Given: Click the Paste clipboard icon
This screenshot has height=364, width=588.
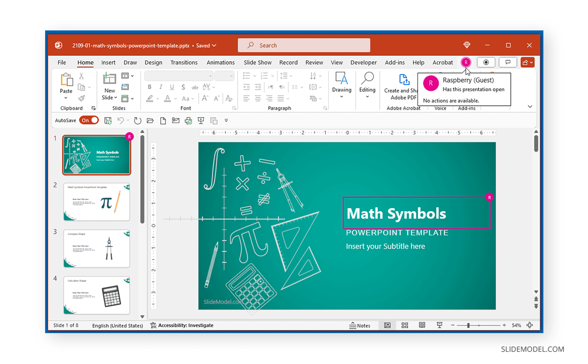Looking at the screenshot, I should point(66,79).
